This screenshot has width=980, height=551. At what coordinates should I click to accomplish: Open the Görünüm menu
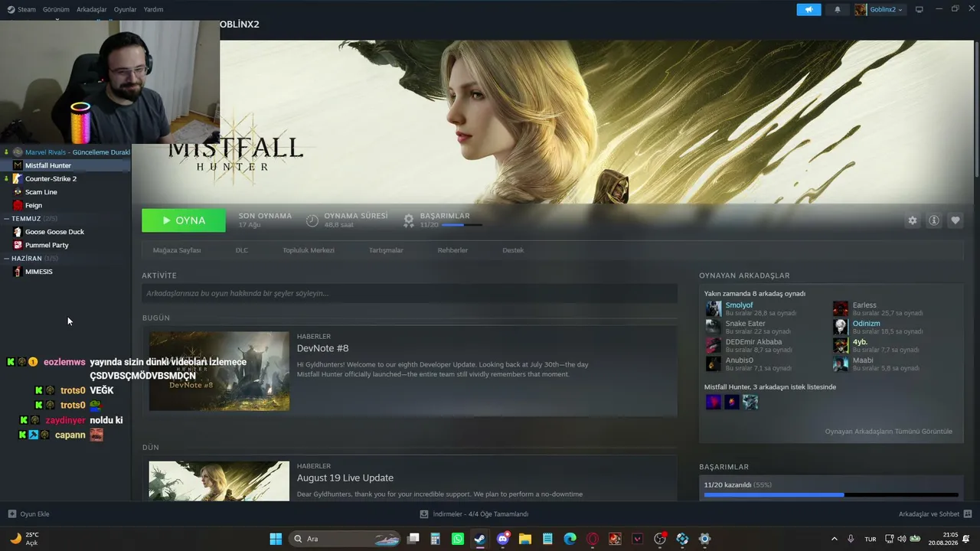(56, 9)
